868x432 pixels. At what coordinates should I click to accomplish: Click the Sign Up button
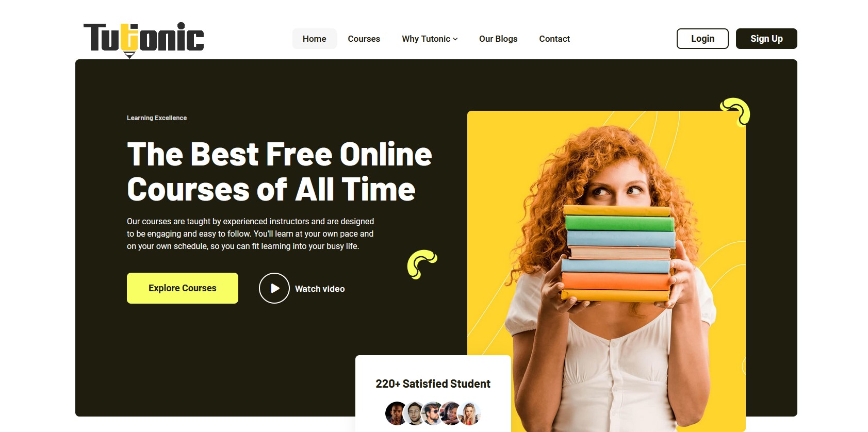click(x=766, y=39)
